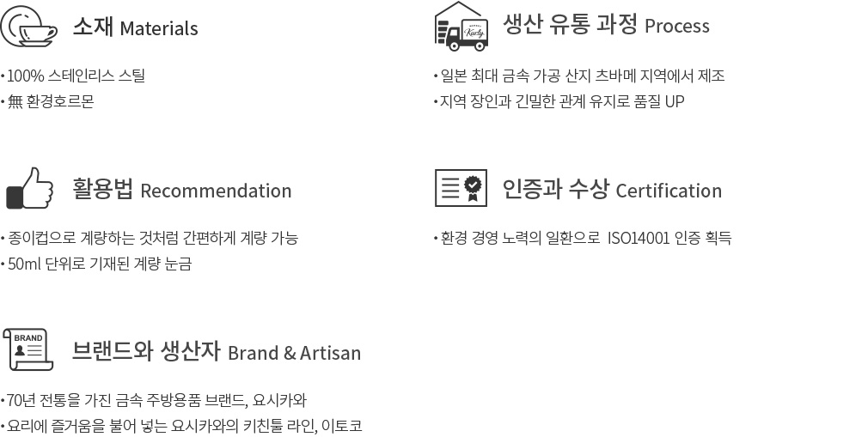Click the BRAND scroll document icon

[28, 349]
